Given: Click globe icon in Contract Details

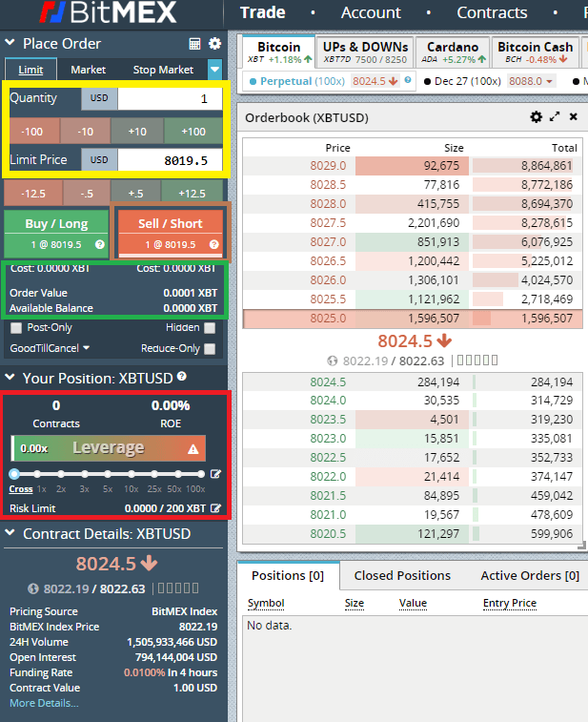Looking at the screenshot, I should (33, 588).
